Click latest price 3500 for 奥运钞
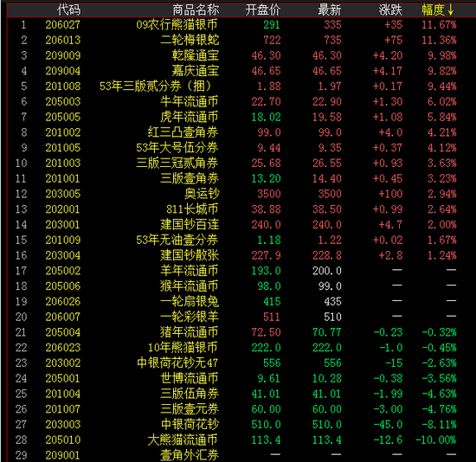 click(330, 194)
